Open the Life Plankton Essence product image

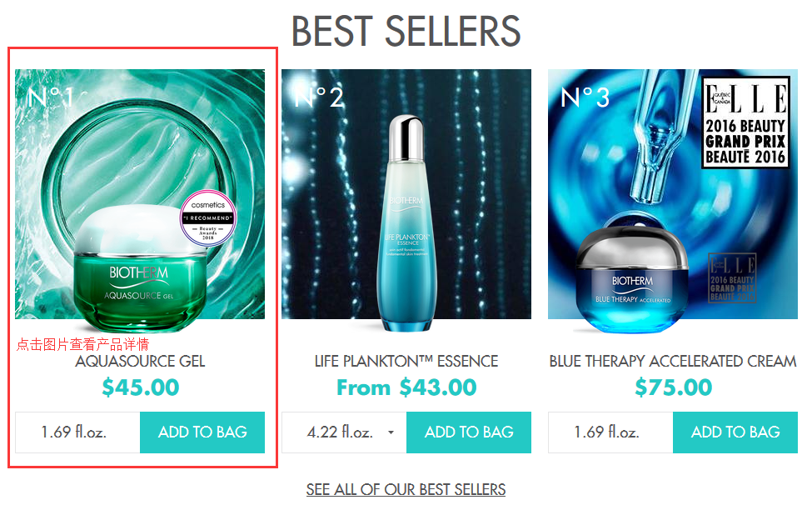point(406,200)
